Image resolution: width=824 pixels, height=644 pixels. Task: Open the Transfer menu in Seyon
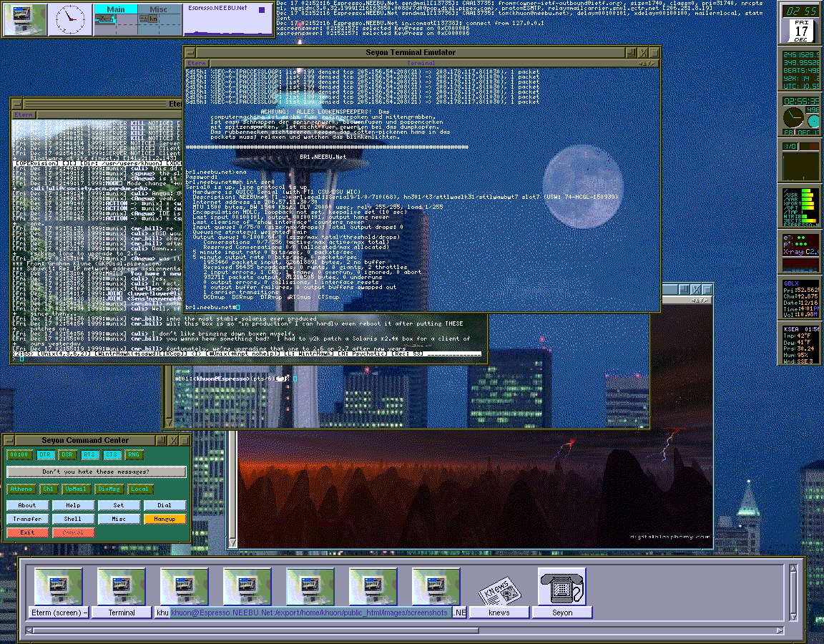coord(27,519)
